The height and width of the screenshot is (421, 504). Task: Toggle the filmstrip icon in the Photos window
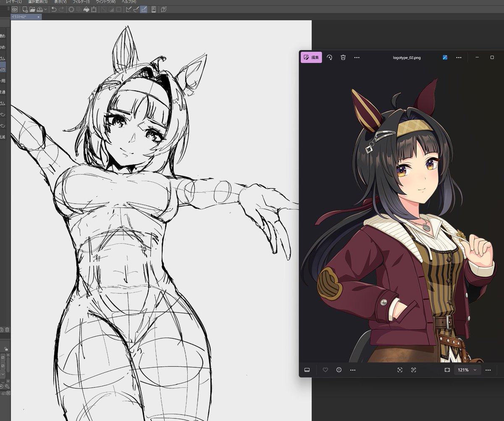(307, 370)
